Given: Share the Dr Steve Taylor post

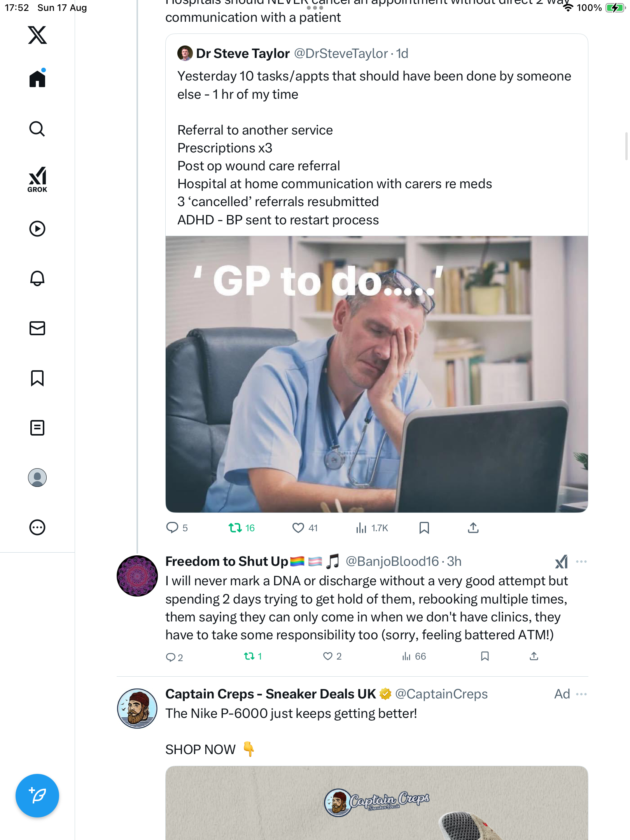Looking at the screenshot, I should point(473,528).
